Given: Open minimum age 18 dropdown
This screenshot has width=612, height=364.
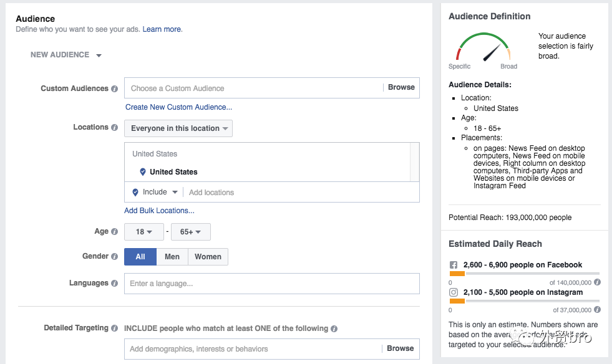Looking at the screenshot, I should pyautogui.click(x=144, y=232).
